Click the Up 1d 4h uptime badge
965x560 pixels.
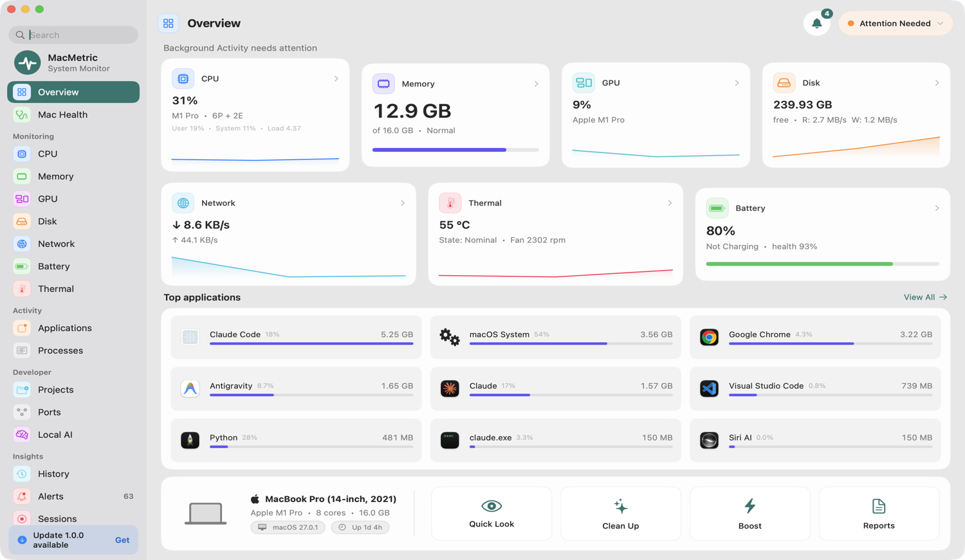pyautogui.click(x=360, y=527)
